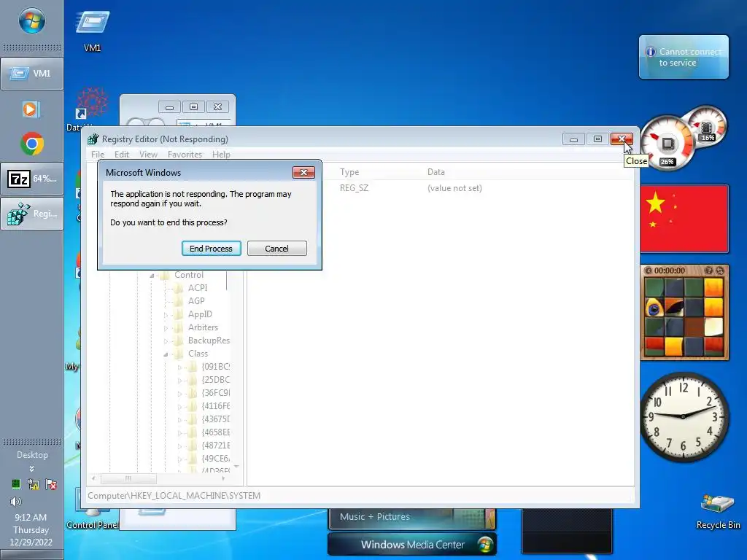The image size is (747, 560).
Task: Click the picture puzzle timer icon
Action: pyautogui.click(x=649, y=271)
